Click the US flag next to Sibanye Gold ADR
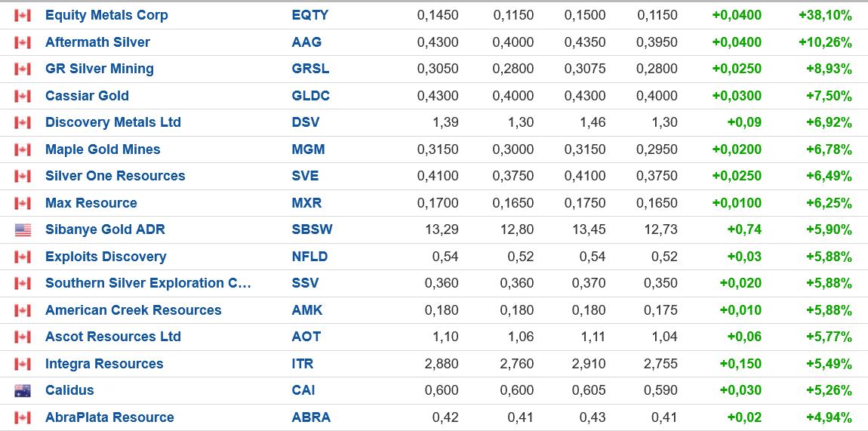 pos(23,230)
